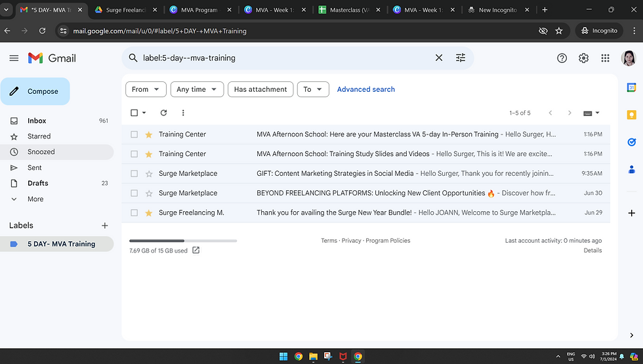Open the Chrome three-dot menu
This screenshot has height=364, width=643.
(634, 31)
